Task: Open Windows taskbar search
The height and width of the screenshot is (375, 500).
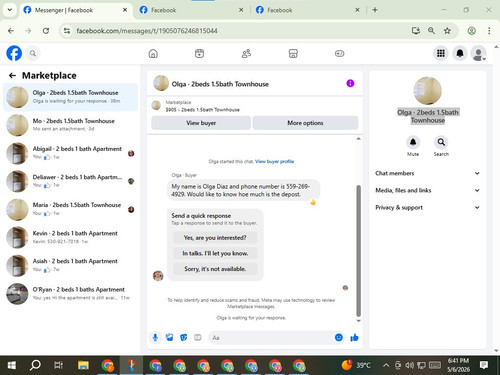Action: point(35,365)
